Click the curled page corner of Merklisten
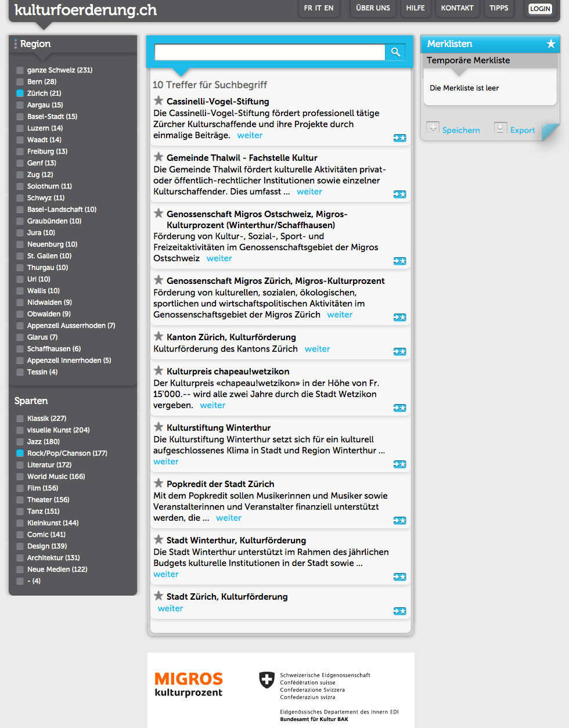Viewport: 569px width, 728px height. click(x=550, y=132)
